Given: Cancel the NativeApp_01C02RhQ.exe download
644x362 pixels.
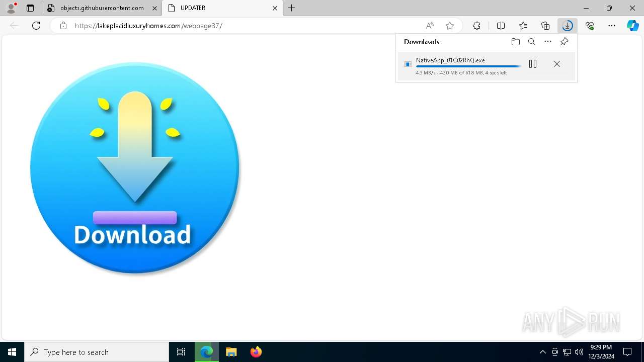Looking at the screenshot, I should pos(557,64).
